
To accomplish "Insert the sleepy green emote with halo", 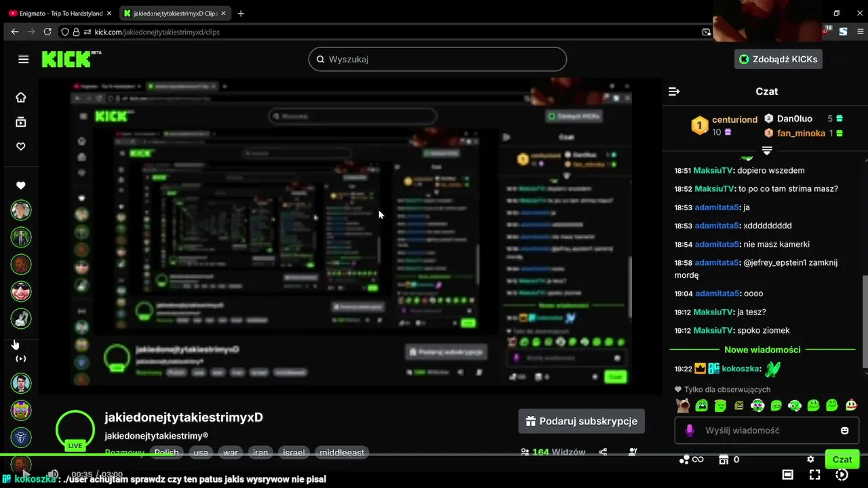I will pos(720,405).
